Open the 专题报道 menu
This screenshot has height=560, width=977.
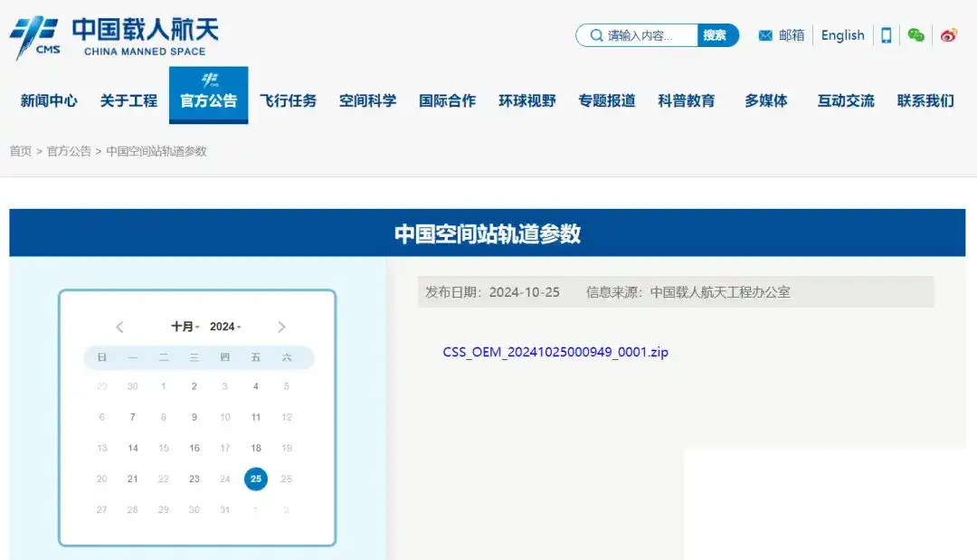coord(607,101)
